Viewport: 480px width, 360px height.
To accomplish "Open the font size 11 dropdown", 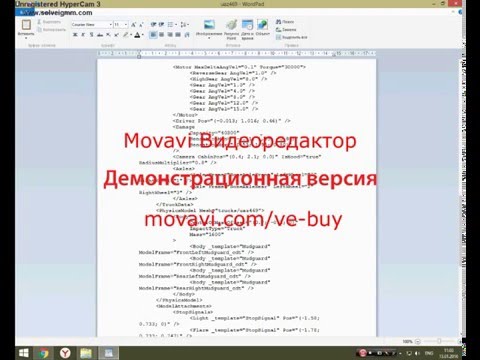I will click(126, 25).
